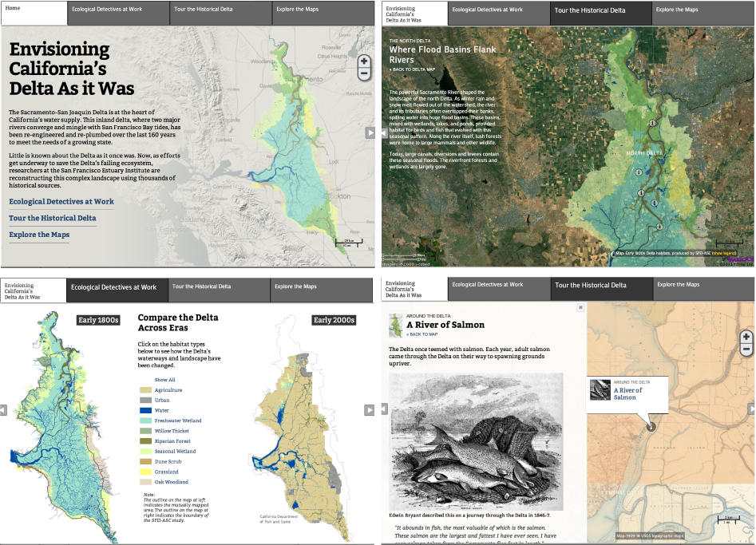The height and width of the screenshot is (545, 756).
Task: Select Tour the Historical Delta tab on North Delta page
Action: point(601,14)
